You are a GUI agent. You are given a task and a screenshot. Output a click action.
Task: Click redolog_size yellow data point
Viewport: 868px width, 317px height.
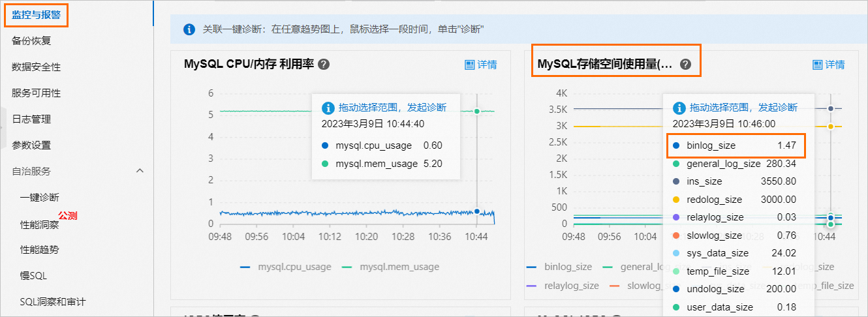830,127
